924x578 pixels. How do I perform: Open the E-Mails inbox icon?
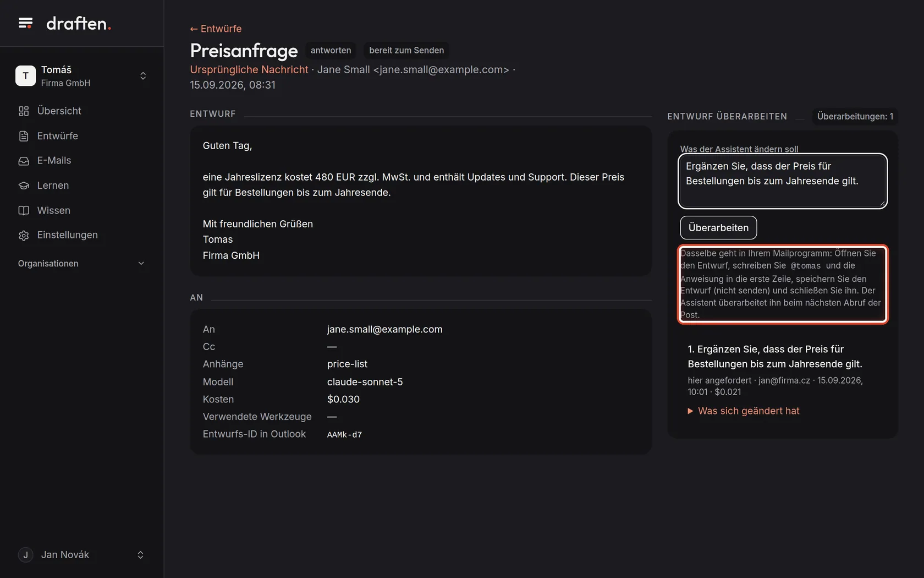coord(24,161)
